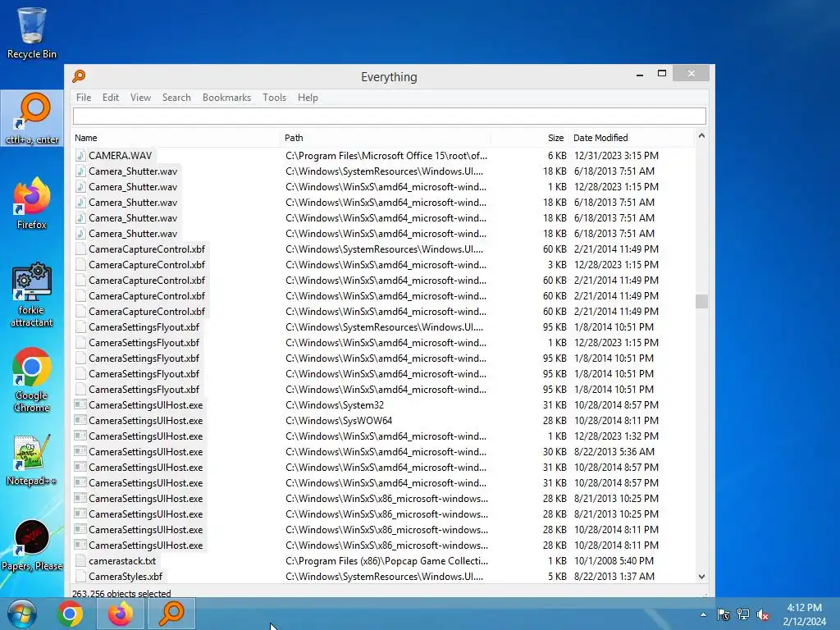Select camerastack.txt file name
Image resolution: width=840 pixels, height=630 pixels.
tap(122, 561)
